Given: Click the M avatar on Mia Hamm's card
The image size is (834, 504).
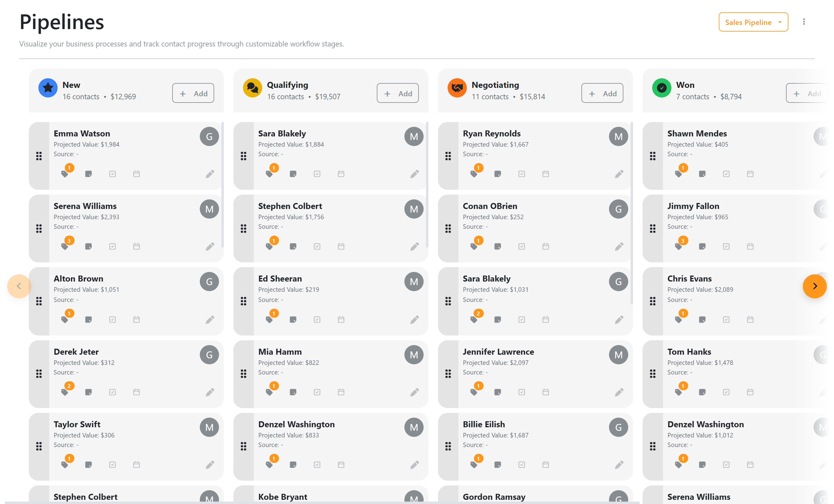Looking at the screenshot, I should 414,354.
